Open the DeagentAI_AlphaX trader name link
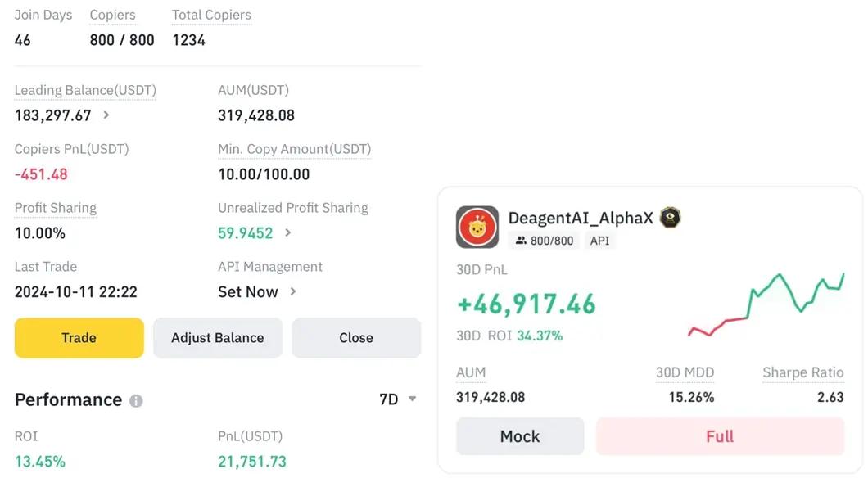Screen dimensions: 868x478 (581, 218)
